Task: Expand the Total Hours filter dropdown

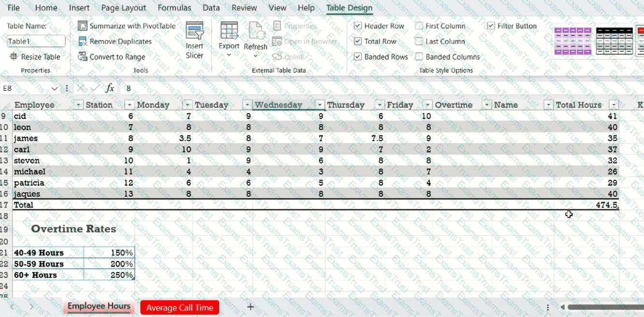Action: pos(614,105)
